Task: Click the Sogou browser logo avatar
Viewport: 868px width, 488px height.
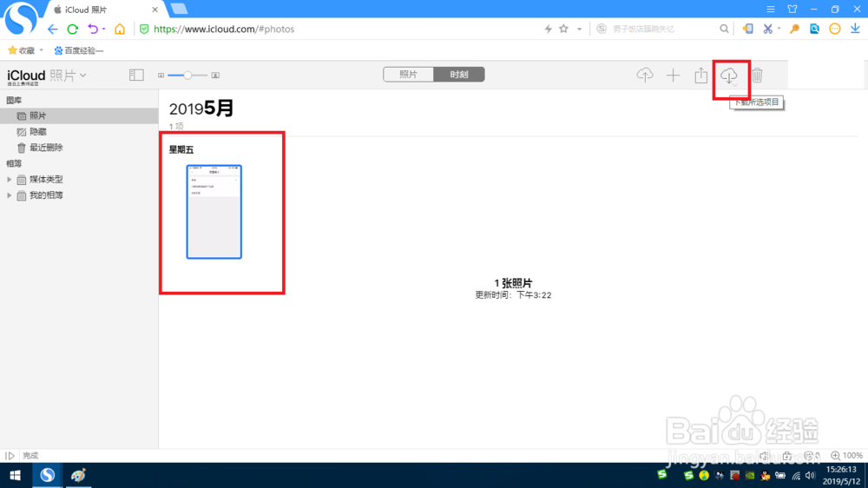Action: pos(21,18)
